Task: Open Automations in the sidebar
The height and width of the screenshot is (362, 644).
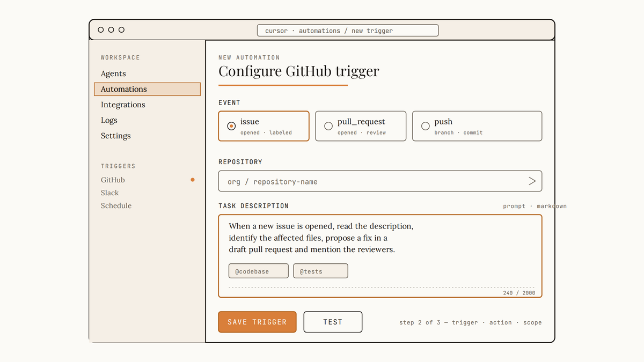Action: 147,89
